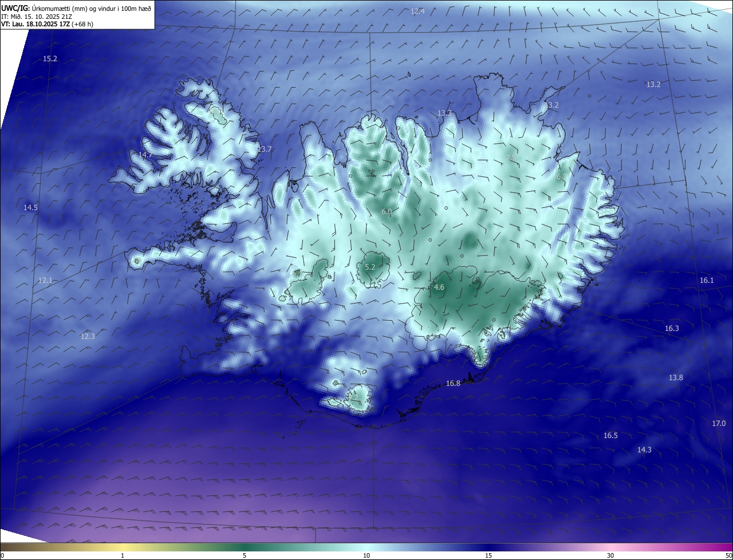Click the 14.3 value label
This screenshot has height=560, width=733.
pyautogui.click(x=644, y=450)
